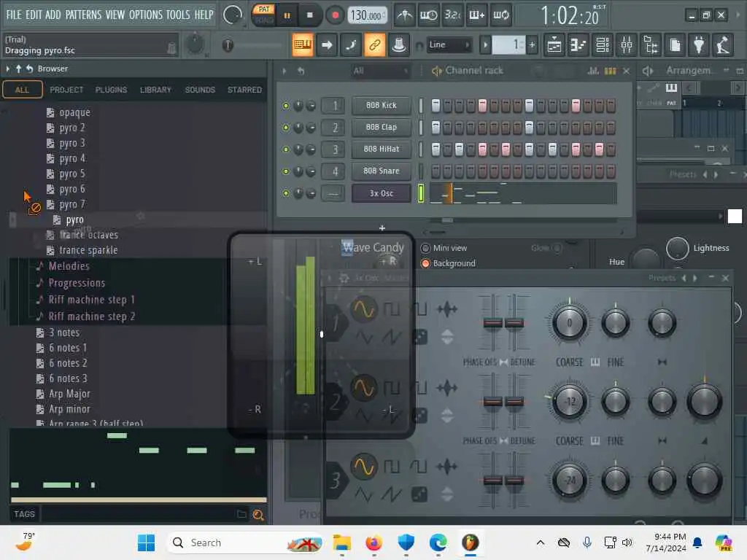The height and width of the screenshot is (560, 747).
Task: Mute the 808 Clap channel green LED
Action: pos(286,128)
